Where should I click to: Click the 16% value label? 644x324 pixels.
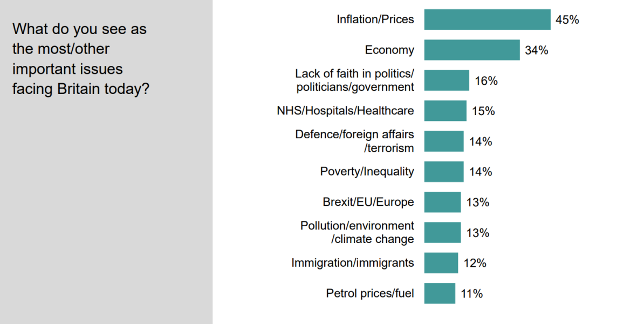point(486,81)
